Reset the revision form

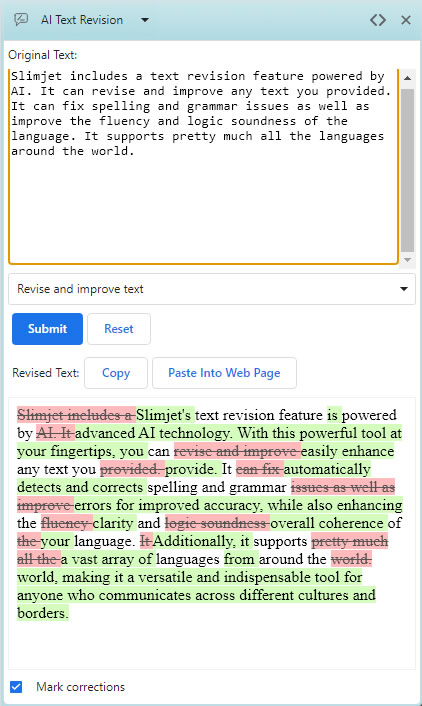tap(119, 329)
